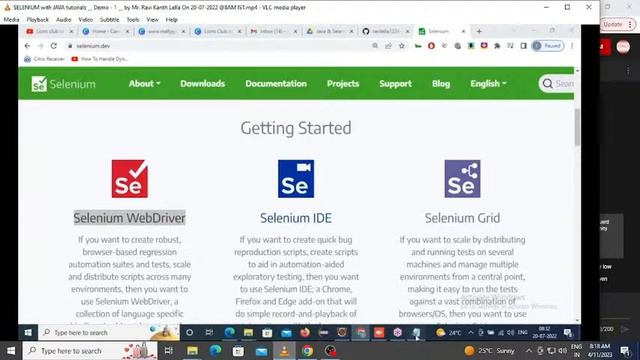Open the VLC Audio menu
640x360 pixels.
click(x=63, y=20)
